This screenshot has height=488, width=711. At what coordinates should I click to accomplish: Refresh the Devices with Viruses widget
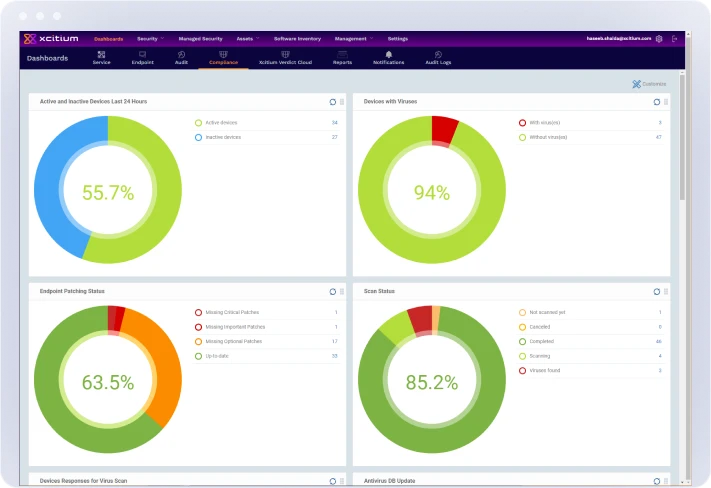[656, 102]
